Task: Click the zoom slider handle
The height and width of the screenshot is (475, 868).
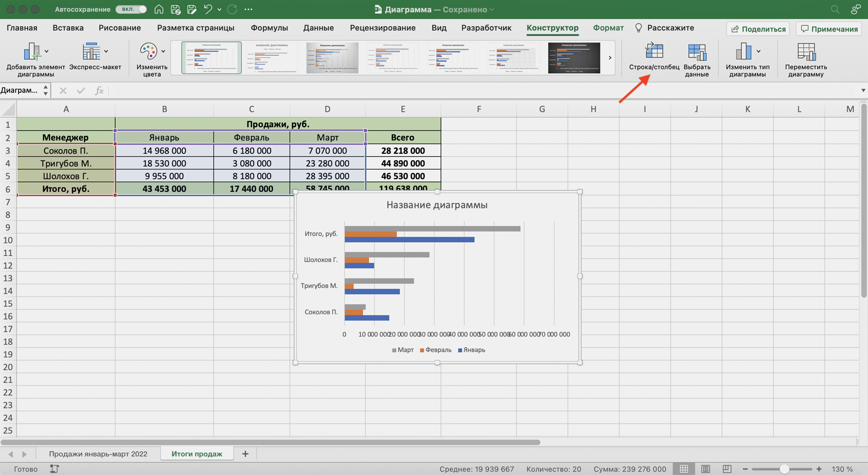Action: pos(784,469)
